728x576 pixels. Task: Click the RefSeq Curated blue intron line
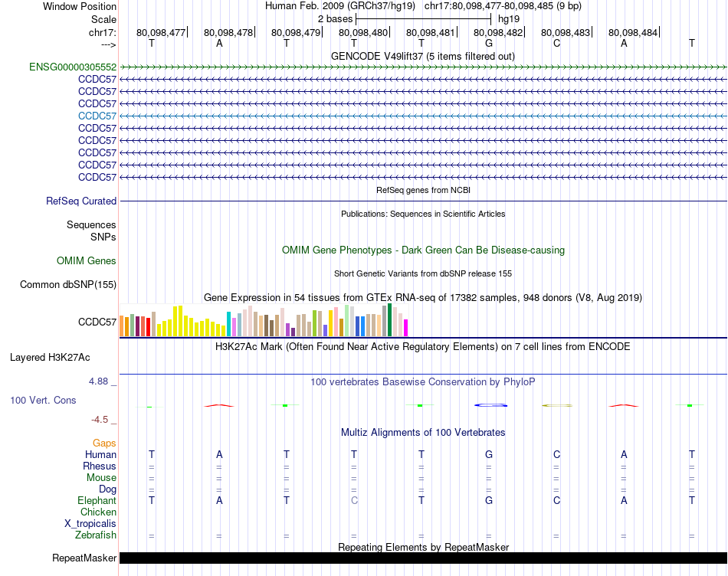click(423, 201)
